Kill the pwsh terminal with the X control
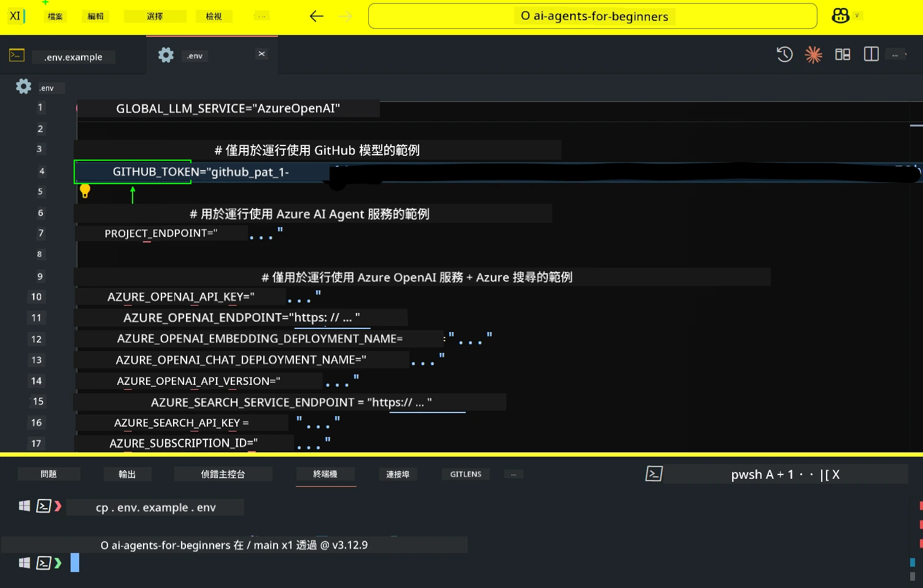 click(836, 474)
